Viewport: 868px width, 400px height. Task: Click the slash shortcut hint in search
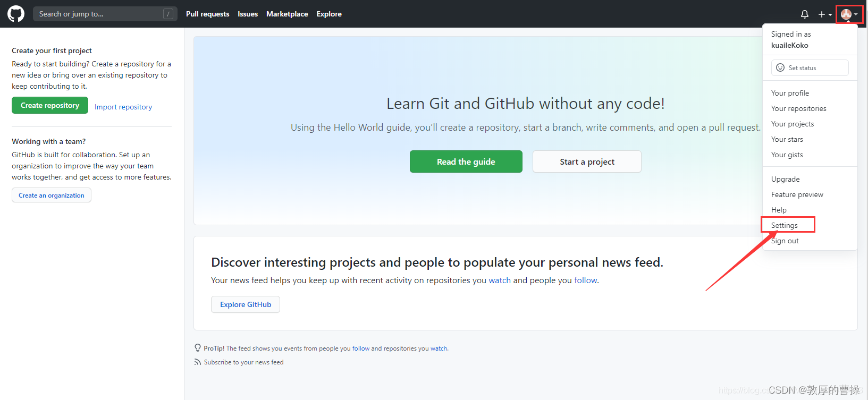168,14
